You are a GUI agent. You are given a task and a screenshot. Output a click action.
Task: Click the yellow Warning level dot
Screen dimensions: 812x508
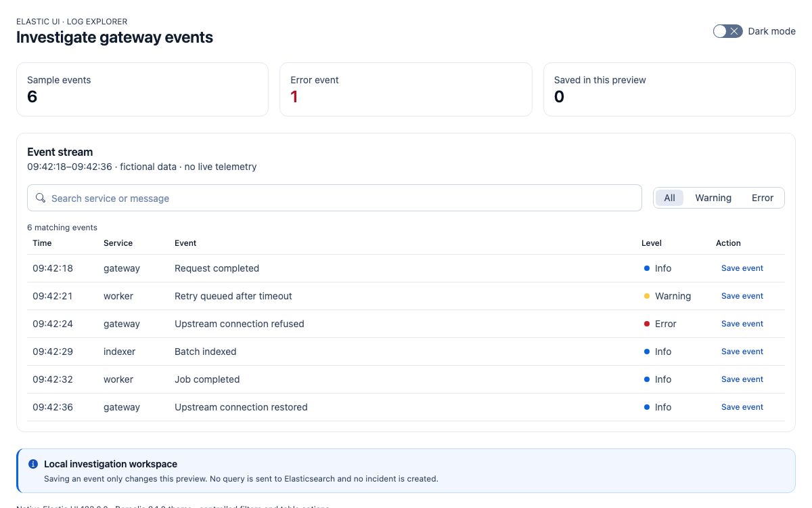647,296
